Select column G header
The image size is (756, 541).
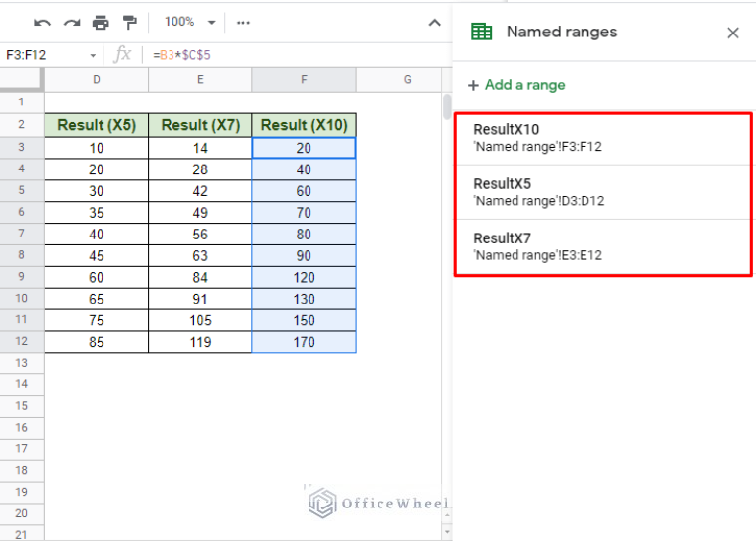tap(407, 79)
